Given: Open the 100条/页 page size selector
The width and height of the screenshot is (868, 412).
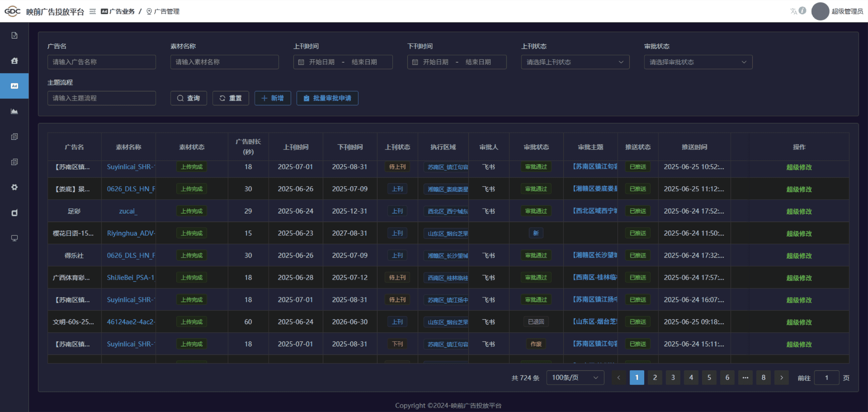Looking at the screenshot, I should pos(575,377).
